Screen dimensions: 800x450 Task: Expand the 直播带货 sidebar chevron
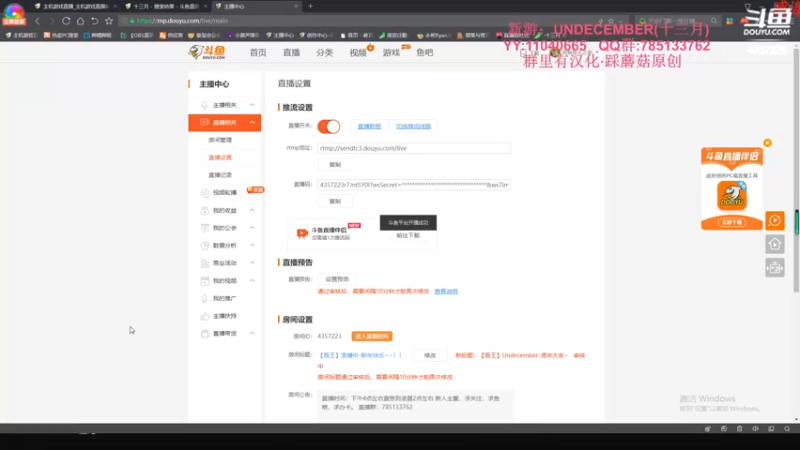pos(252,333)
